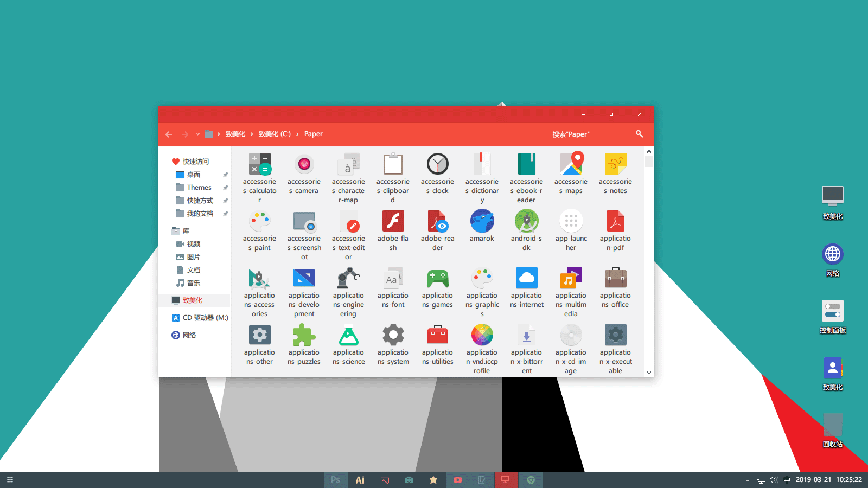The image size is (868, 488).
Task: Select the applications-graphics file
Action: [482, 291]
